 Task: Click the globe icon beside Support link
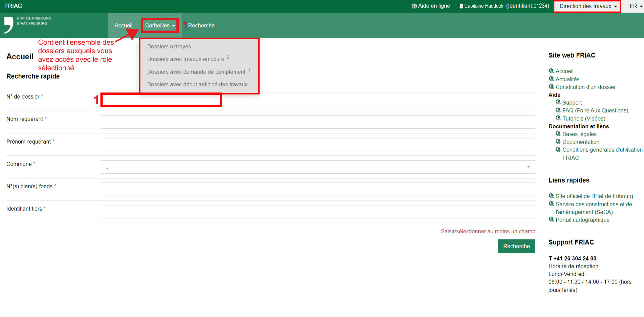[x=558, y=102]
